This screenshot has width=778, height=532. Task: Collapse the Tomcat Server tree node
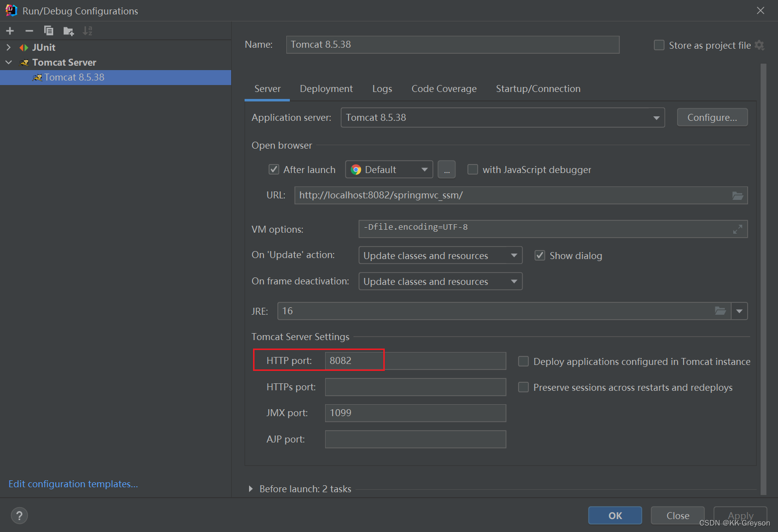8,62
